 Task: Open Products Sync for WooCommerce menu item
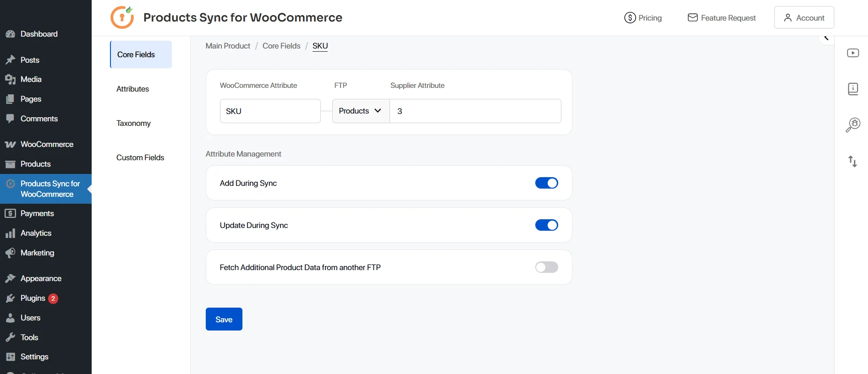coord(46,189)
